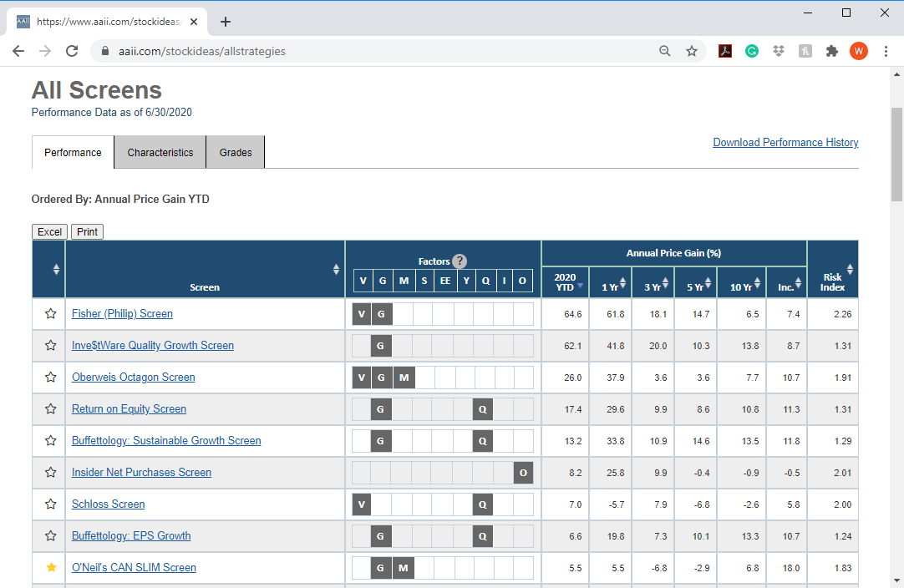Open the Extensions puzzle piece menu
The width and height of the screenshot is (904, 588).
831,51
